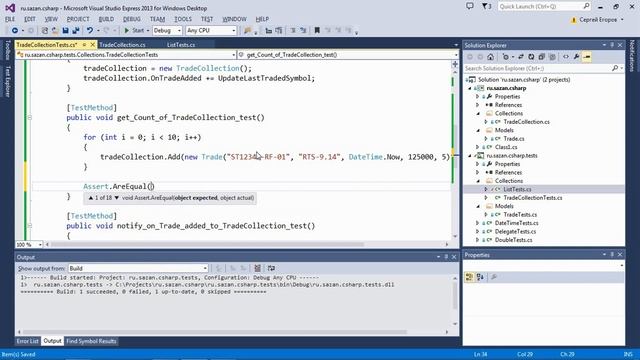Toggle auto-hide pin of Solution Explorer
This screenshot has width=640, height=360.
click(x=612, y=45)
